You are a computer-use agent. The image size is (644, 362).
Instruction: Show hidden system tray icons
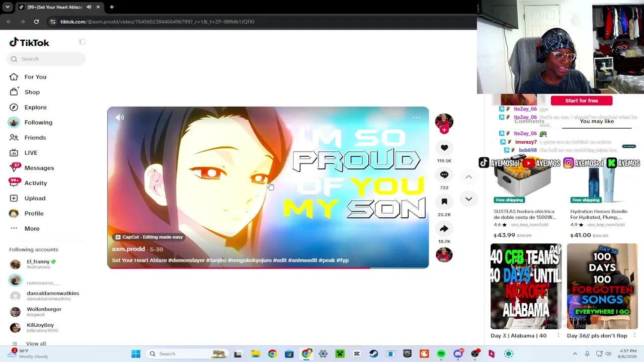(575, 354)
